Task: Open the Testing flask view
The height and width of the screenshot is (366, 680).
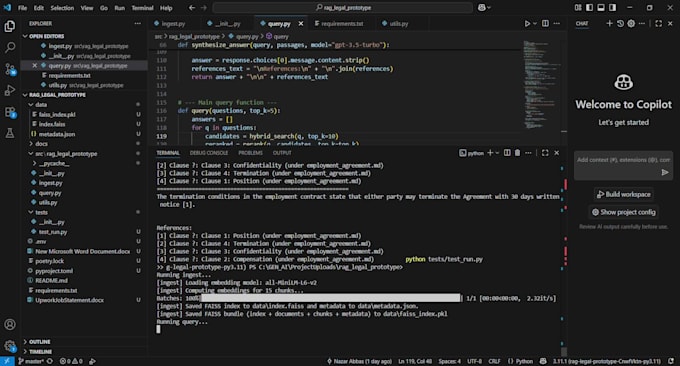Action: (10, 133)
